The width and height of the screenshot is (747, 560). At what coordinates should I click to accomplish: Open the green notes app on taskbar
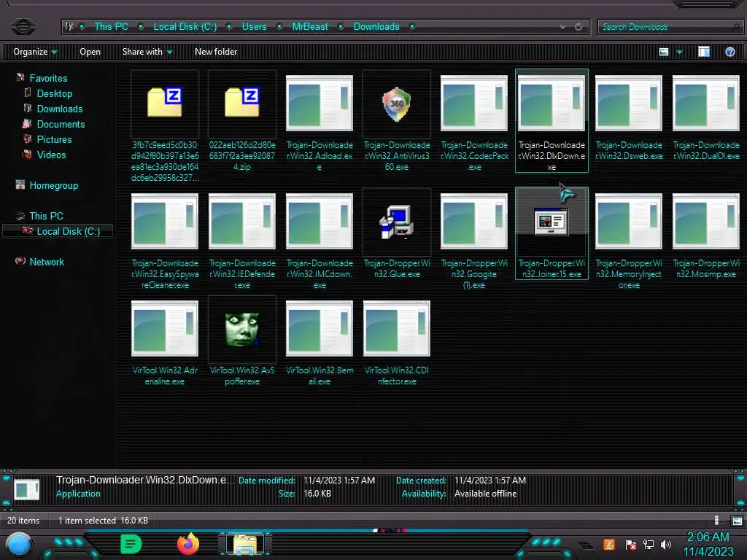click(x=131, y=544)
